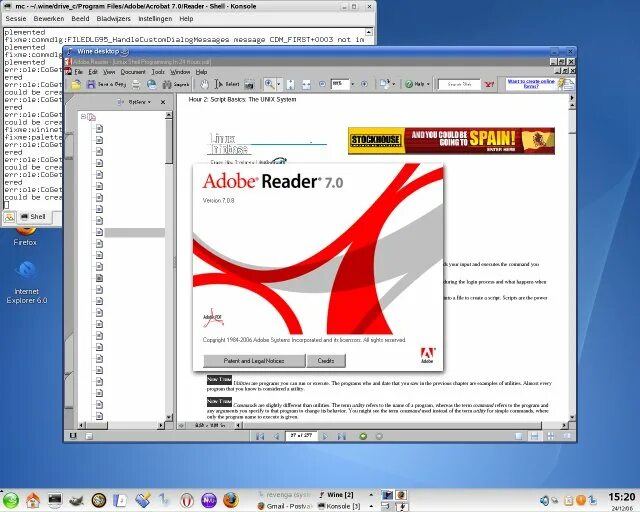Switch to continuous page layout
This screenshot has height=512, width=640.
coord(534,436)
